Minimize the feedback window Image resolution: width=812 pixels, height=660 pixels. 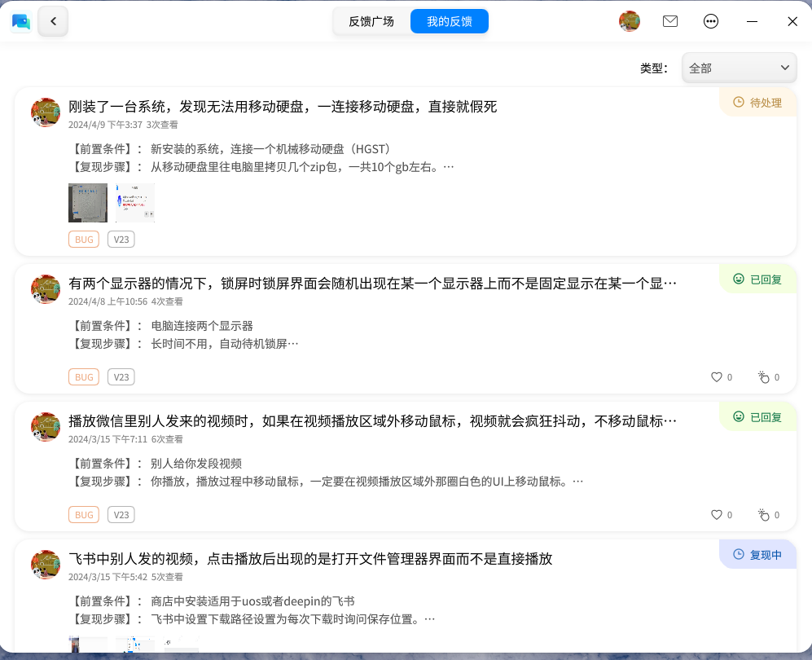pyautogui.click(x=752, y=21)
